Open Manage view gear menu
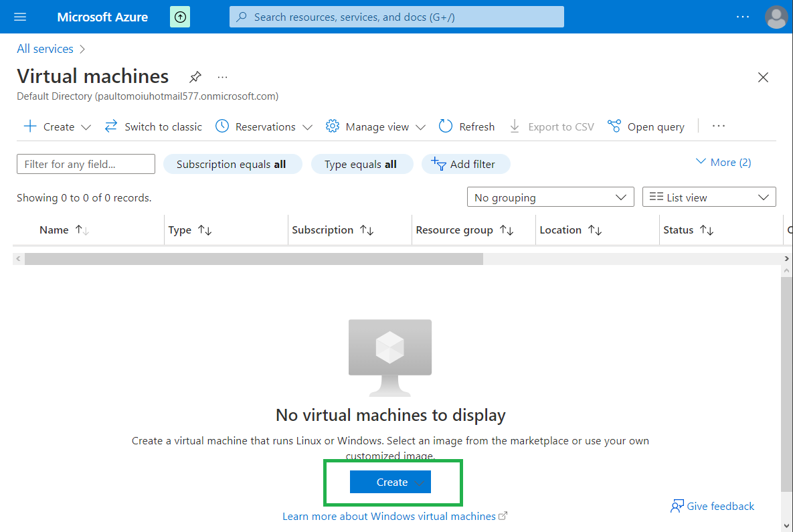 click(x=367, y=126)
